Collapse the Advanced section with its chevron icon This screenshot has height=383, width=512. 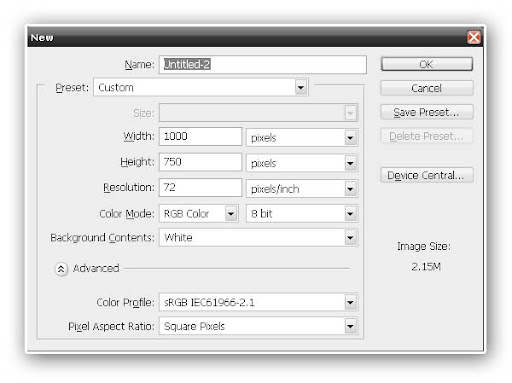pyautogui.click(x=61, y=269)
